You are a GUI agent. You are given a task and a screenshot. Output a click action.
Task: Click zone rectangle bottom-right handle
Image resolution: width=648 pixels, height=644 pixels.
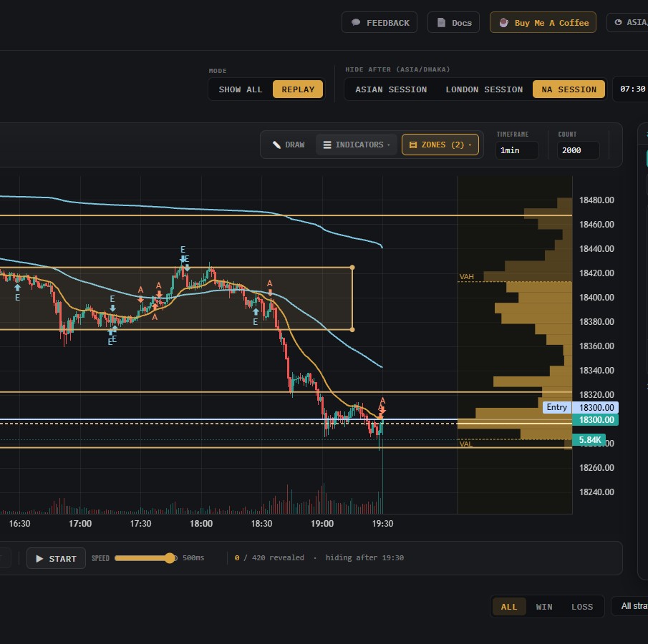pos(352,330)
